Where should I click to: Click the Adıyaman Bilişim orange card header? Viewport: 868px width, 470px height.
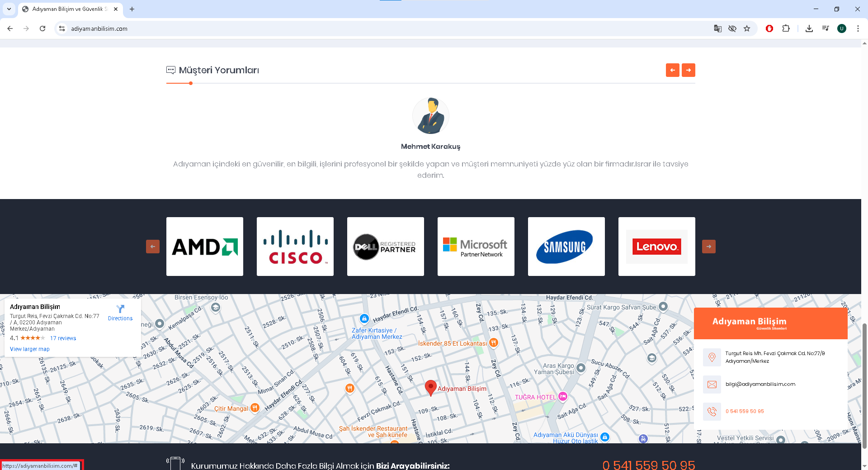pyautogui.click(x=771, y=323)
